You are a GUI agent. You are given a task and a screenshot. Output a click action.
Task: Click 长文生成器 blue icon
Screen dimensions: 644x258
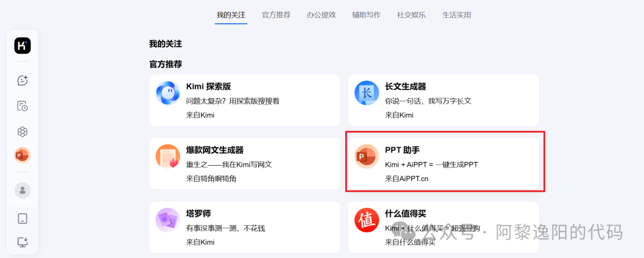pyautogui.click(x=367, y=93)
